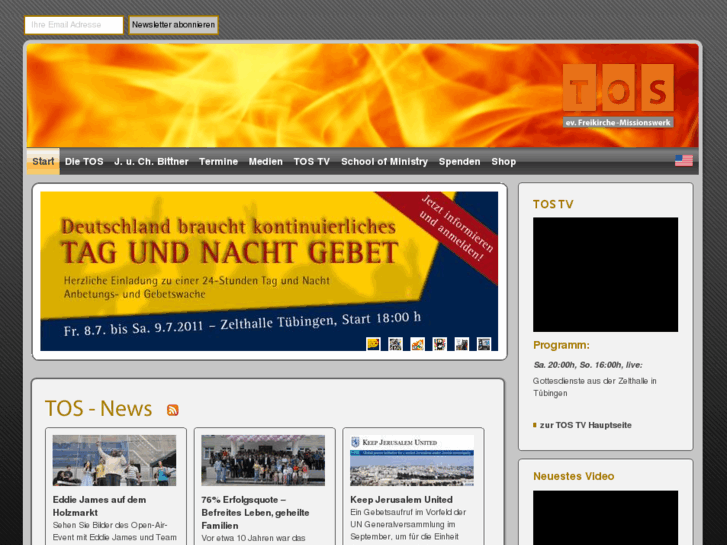Go to the Termine menu item
The image size is (727, 545).
[218, 161]
